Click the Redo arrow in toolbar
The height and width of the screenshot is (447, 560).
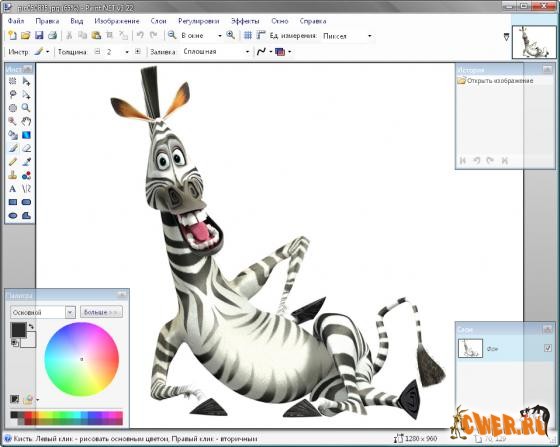[154, 35]
